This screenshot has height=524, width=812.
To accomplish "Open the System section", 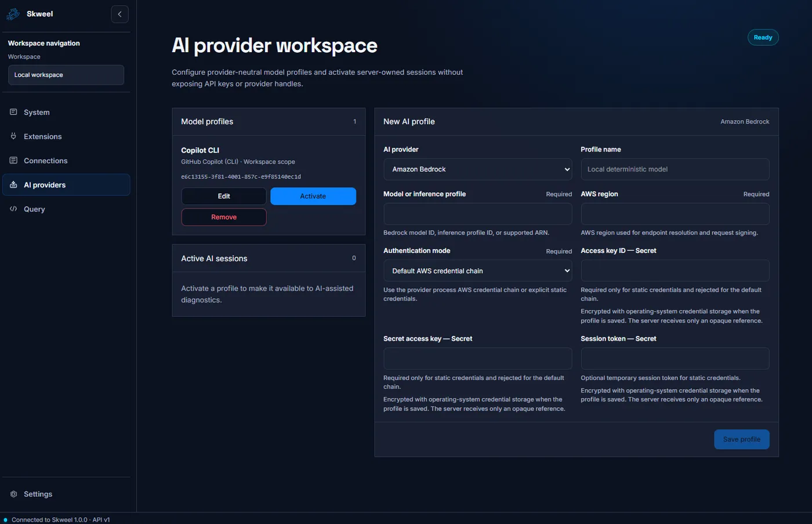I will pyautogui.click(x=66, y=112).
